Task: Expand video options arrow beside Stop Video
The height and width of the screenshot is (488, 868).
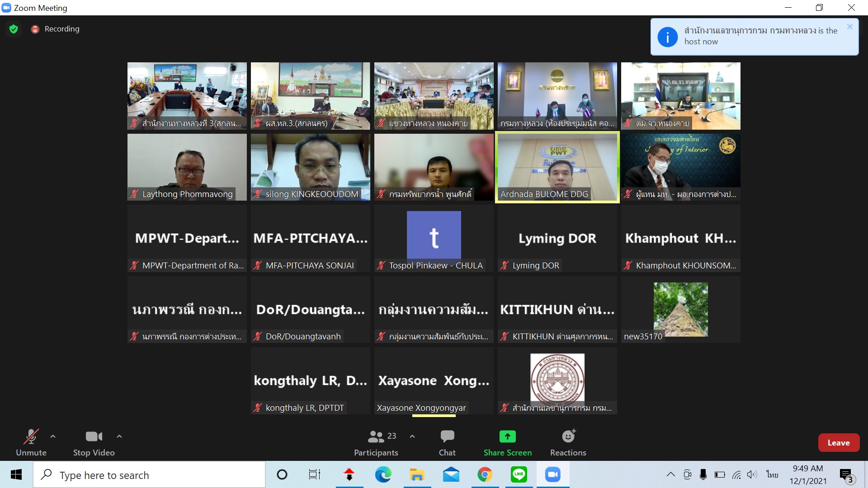Action: [x=119, y=436]
